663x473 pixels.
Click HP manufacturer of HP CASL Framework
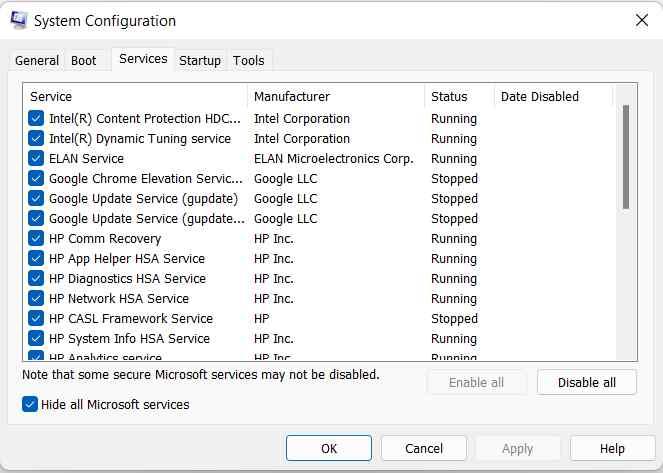pos(262,318)
